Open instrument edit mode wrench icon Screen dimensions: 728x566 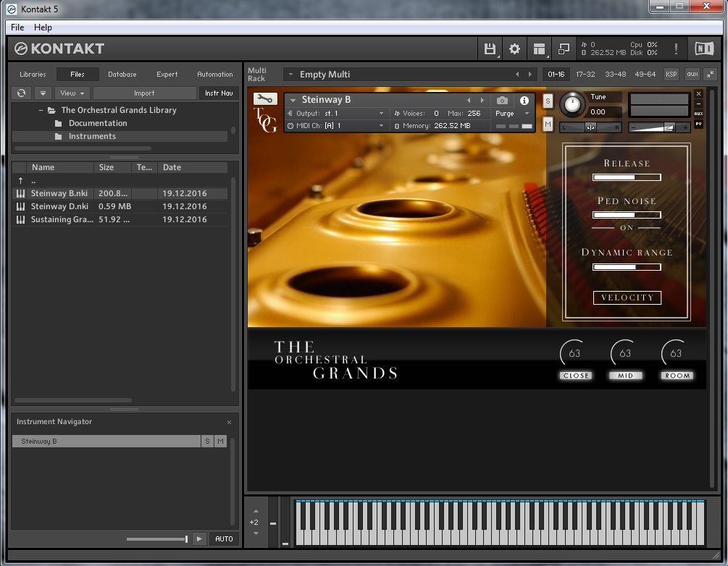tap(265, 98)
